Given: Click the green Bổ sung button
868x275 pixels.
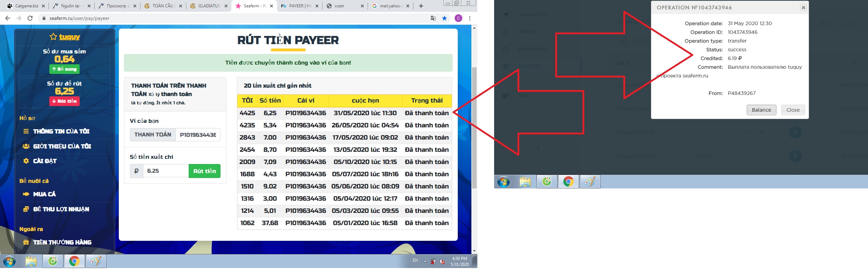Looking at the screenshot, I should point(64,69).
